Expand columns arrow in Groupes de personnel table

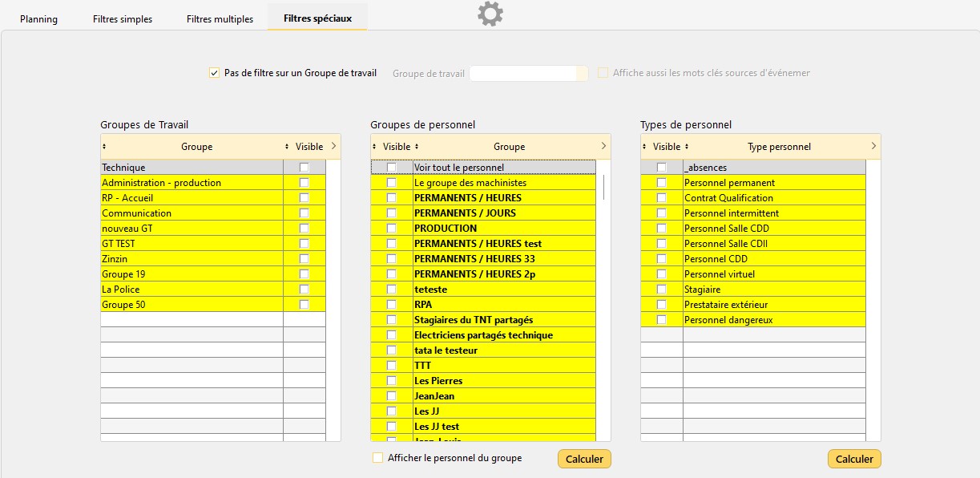pos(603,146)
